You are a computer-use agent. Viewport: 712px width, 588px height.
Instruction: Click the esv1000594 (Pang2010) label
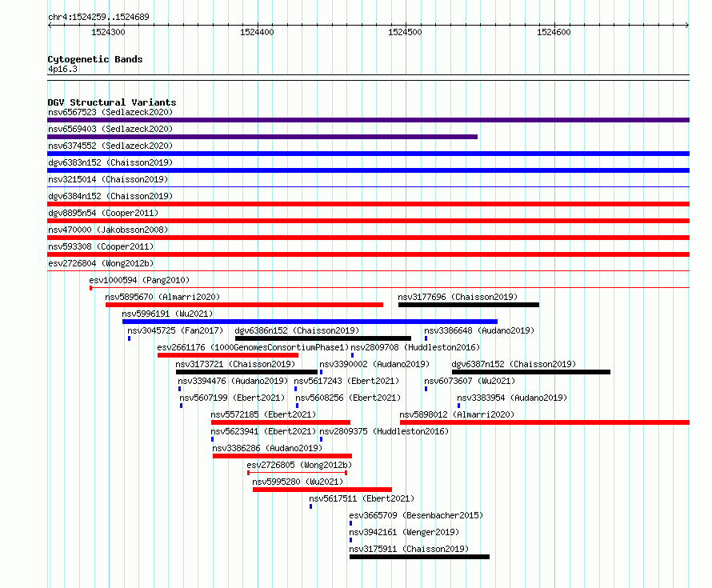click(139, 280)
